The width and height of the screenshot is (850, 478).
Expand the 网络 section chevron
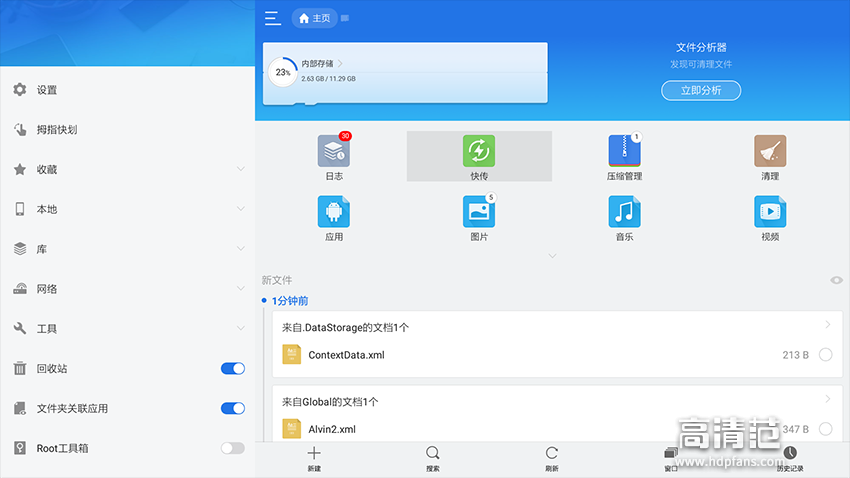click(x=241, y=288)
